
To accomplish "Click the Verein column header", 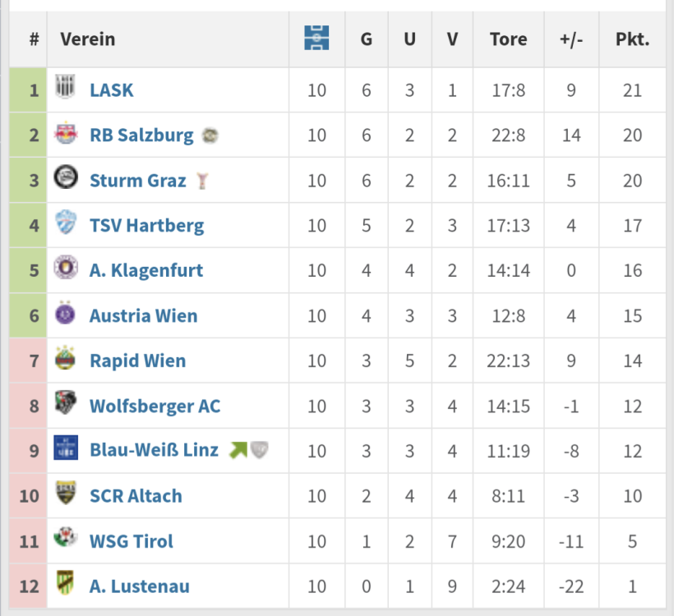I will point(88,39).
